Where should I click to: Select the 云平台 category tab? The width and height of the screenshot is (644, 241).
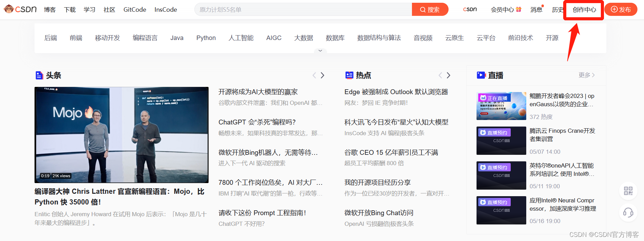tap(486, 38)
